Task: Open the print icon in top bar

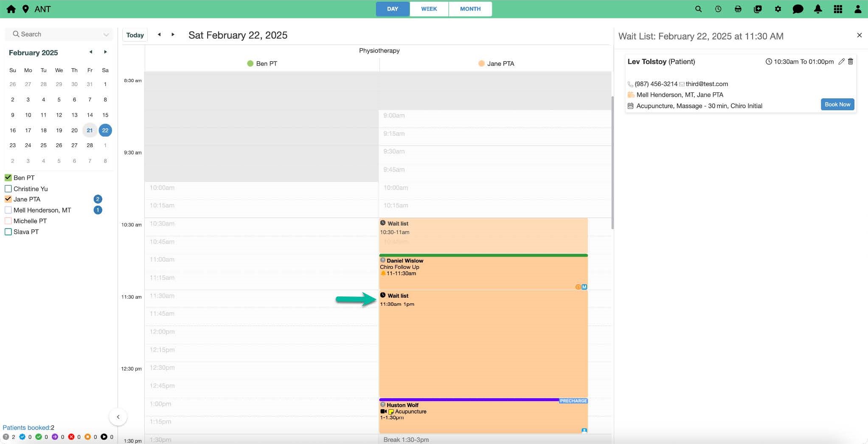Action: (x=738, y=9)
